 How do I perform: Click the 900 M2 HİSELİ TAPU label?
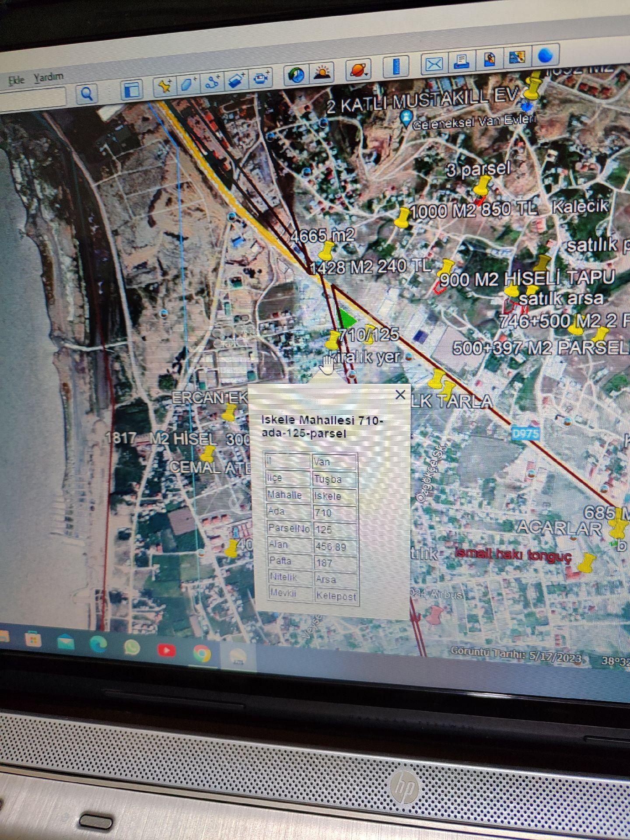click(x=527, y=278)
